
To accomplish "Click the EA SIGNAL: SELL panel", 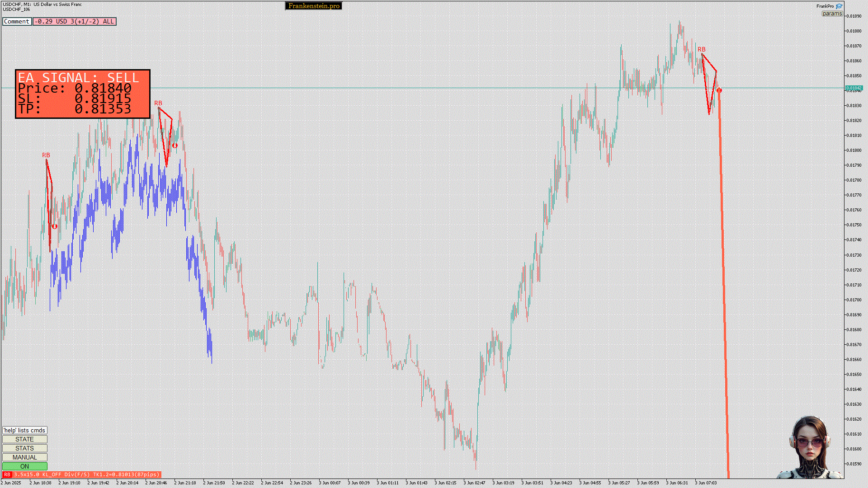I will (82, 94).
